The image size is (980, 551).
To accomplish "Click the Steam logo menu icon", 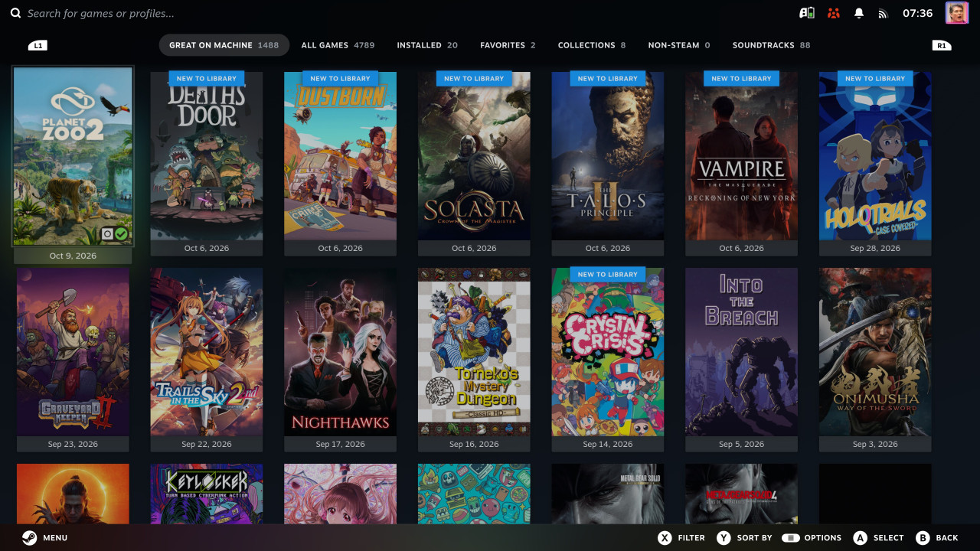I will 29,537.
